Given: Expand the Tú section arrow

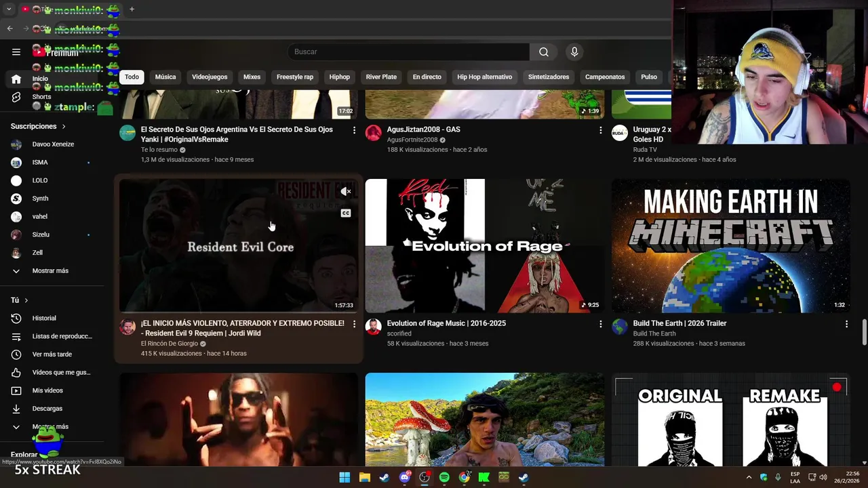Looking at the screenshot, I should point(26,300).
